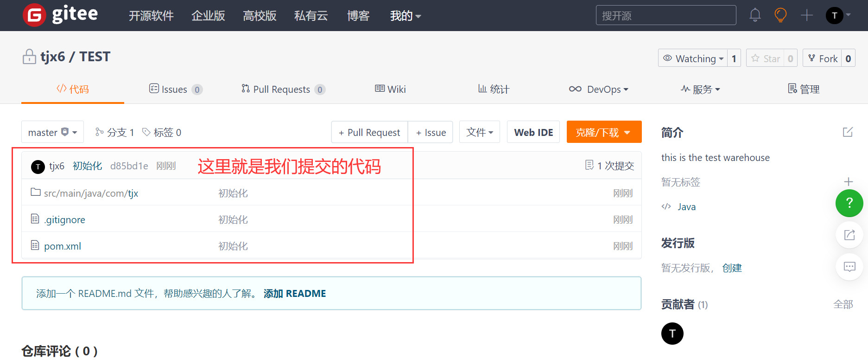This screenshot has height=360, width=868.
Task: Open the 我的 menu in header
Action: (x=405, y=16)
